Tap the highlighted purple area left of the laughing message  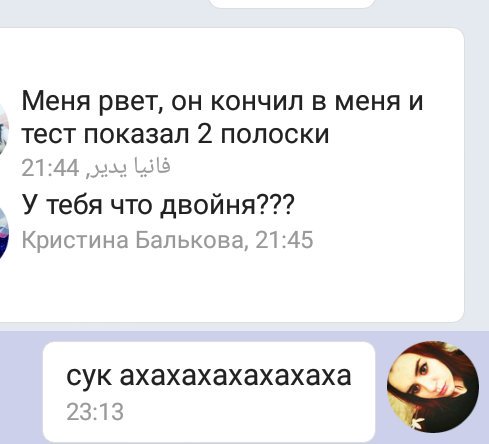[x=21, y=387]
